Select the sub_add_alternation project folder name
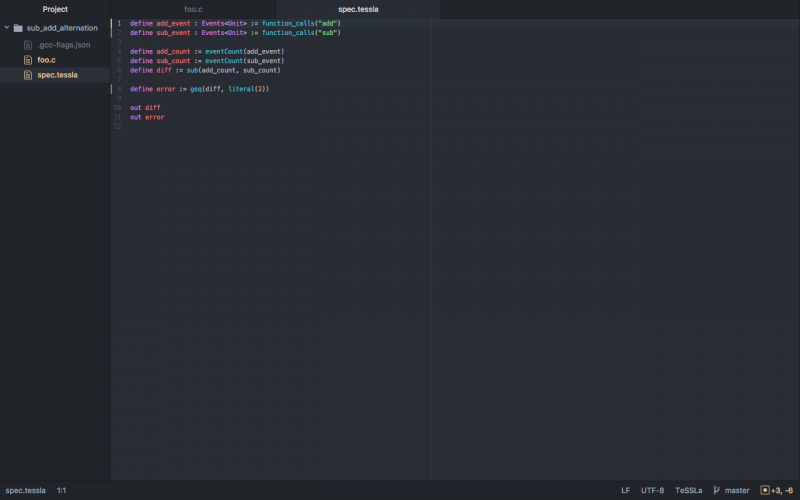 pyautogui.click(x=62, y=28)
